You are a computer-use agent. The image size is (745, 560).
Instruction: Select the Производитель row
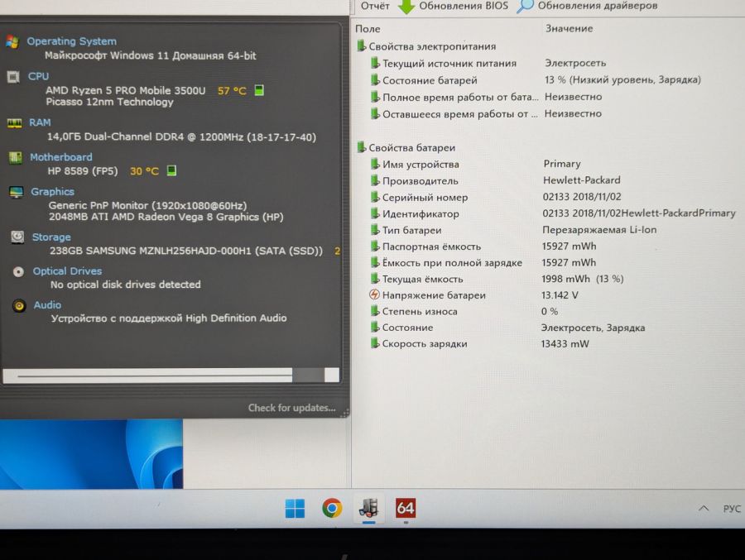[x=496, y=181]
